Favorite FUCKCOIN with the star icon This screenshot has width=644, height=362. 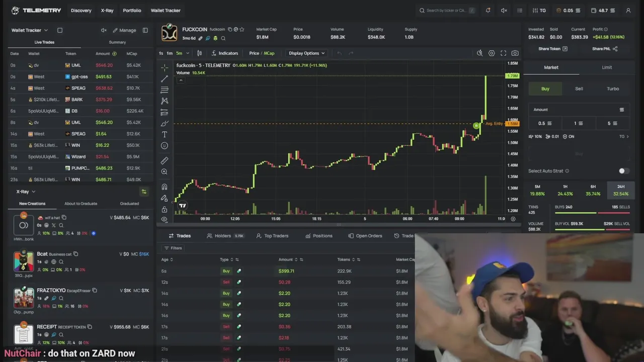(242, 29)
